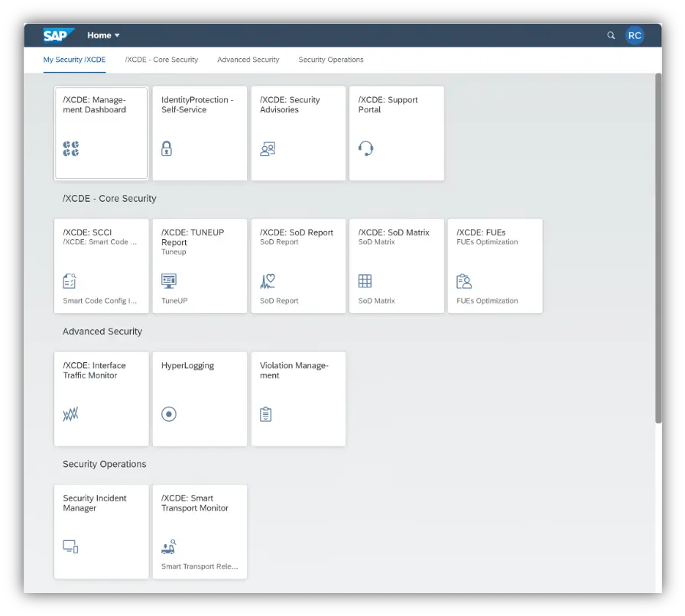685x616 pixels.
Task: Click the FUEs Optimization clipboard-person icon
Action: 464,281
